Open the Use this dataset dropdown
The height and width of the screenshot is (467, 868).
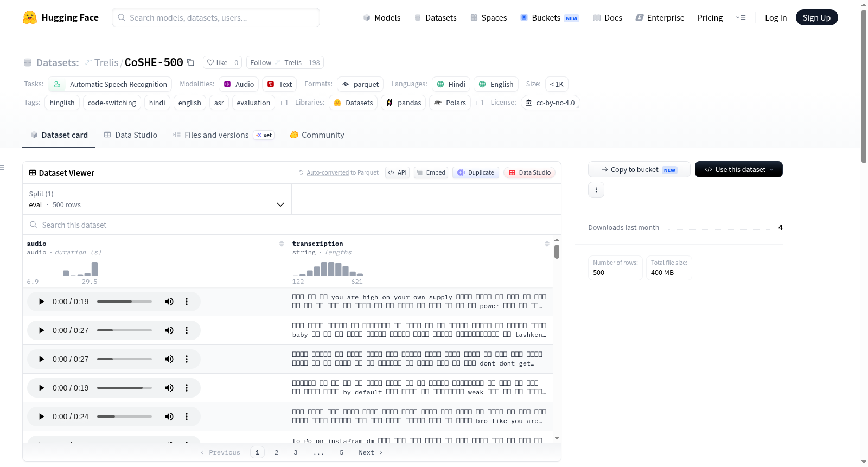[739, 169]
